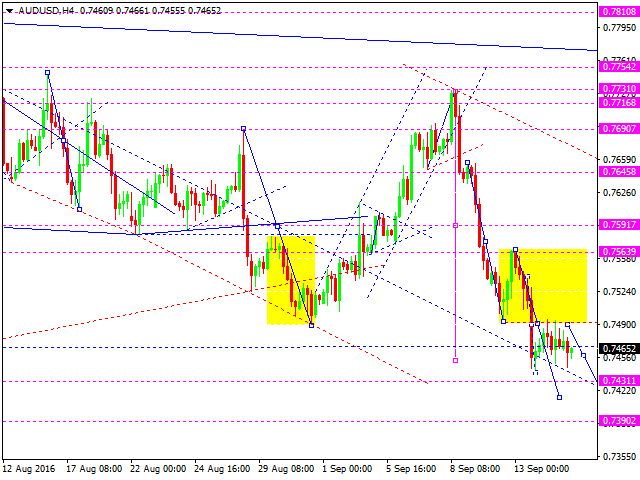This screenshot has width=640, height=480.
Task: Select the magenta vertical line bottom handle
Action: click(456, 360)
